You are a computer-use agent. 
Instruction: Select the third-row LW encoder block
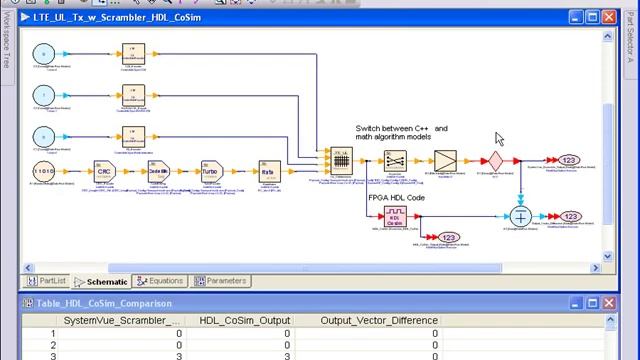tap(133, 137)
